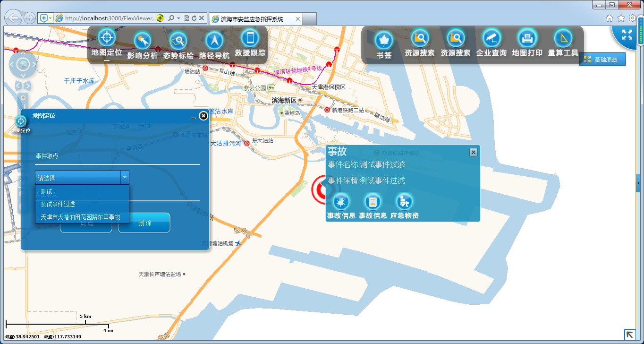644x344 pixels.
Task: Open a new browser tab
Action: [x=309, y=19]
